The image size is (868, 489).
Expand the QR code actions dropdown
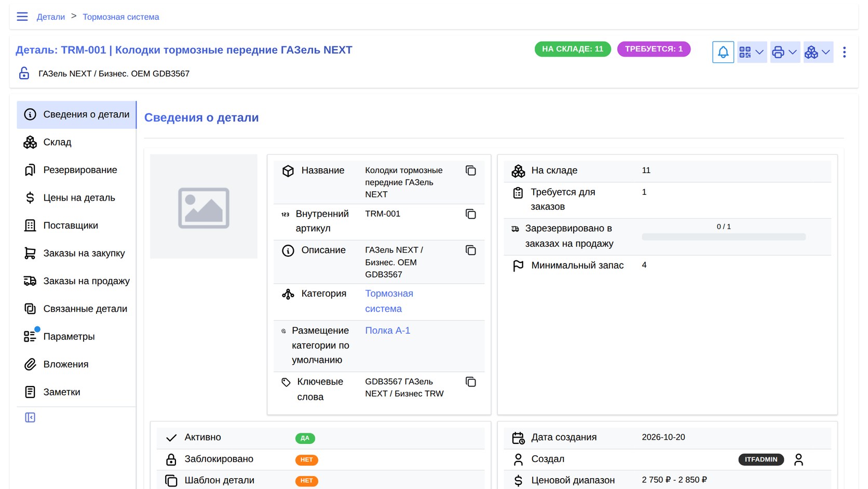click(752, 52)
